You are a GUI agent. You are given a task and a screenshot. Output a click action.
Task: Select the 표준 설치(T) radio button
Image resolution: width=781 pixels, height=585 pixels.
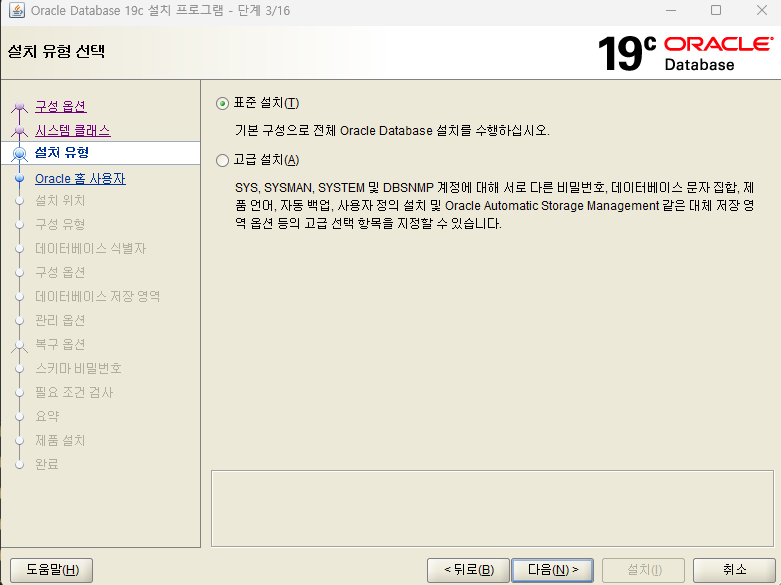(x=223, y=104)
